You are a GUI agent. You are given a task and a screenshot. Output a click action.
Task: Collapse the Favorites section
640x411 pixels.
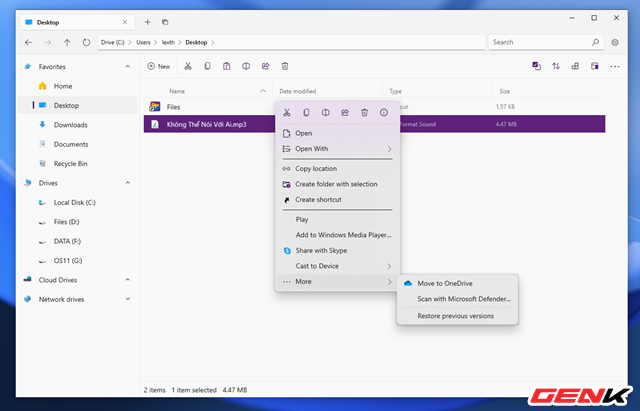128,66
